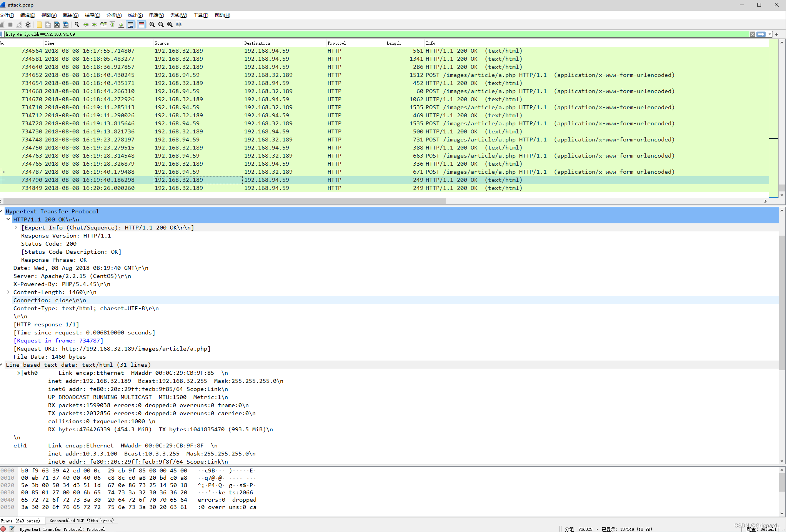
Task: Click 配置: Default profile in status bar
Action: [762, 529]
